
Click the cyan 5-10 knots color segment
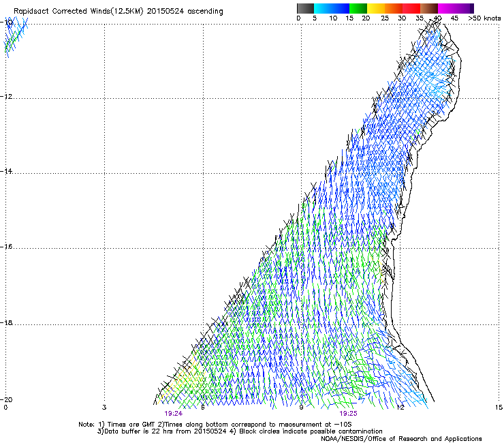click(323, 8)
